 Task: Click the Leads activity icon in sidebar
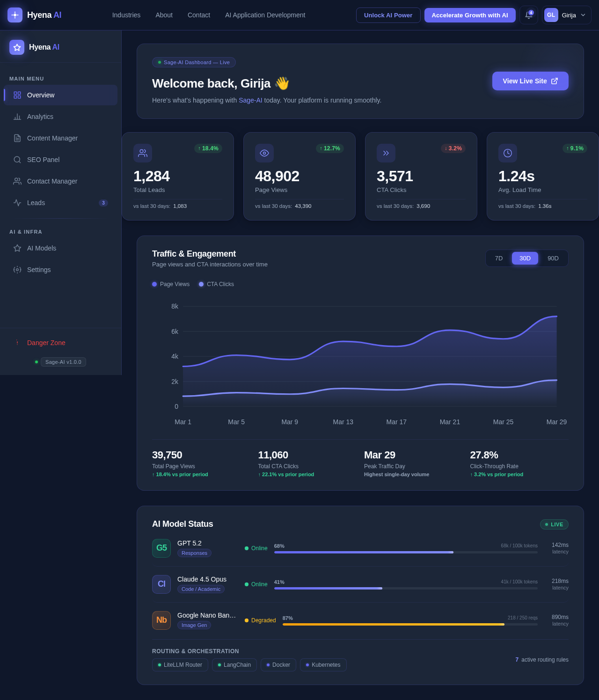(x=17, y=203)
